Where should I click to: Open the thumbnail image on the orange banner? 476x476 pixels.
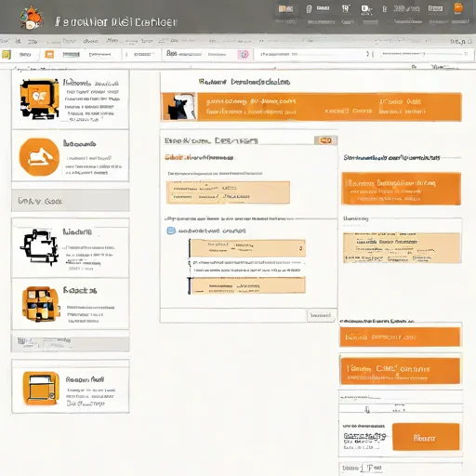(x=179, y=106)
